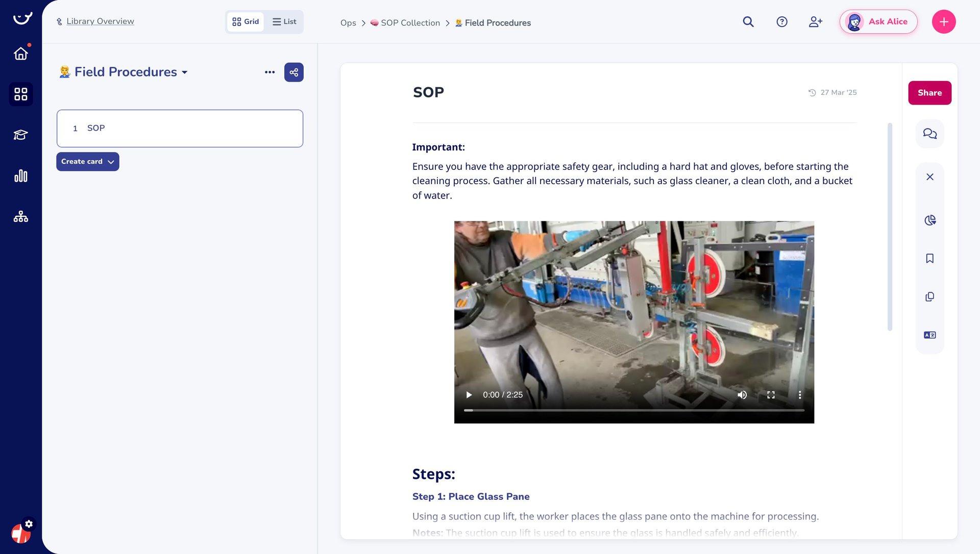Open the video's three-dot options menu
The height and width of the screenshot is (554, 980).
(x=799, y=395)
